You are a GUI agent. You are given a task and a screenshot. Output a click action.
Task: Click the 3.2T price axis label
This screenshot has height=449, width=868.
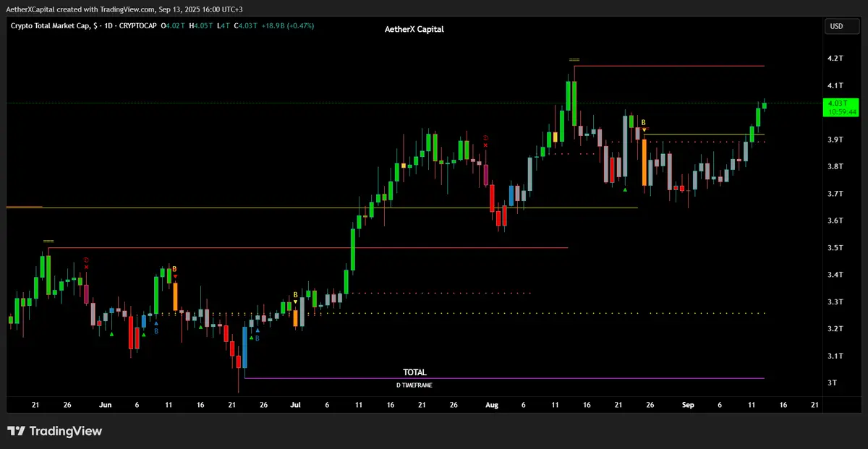[835, 329]
